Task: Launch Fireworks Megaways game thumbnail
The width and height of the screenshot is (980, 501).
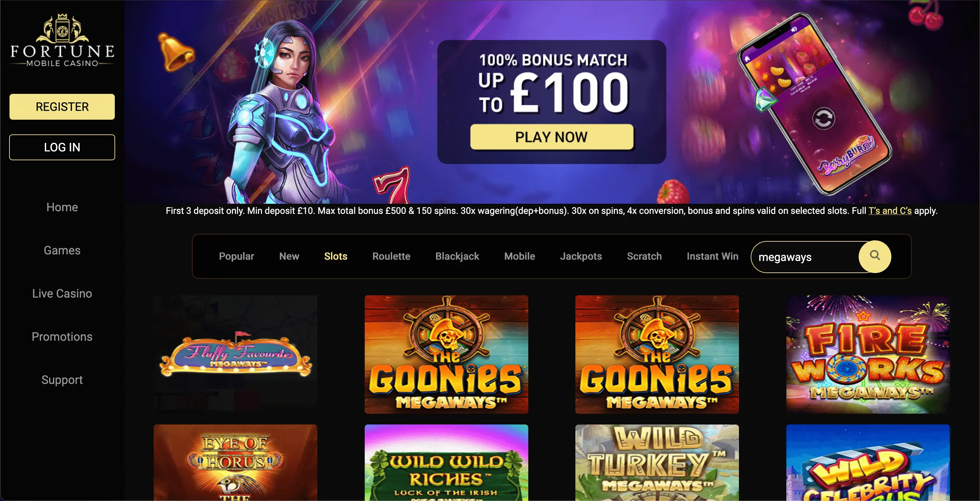Action: (868, 354)
